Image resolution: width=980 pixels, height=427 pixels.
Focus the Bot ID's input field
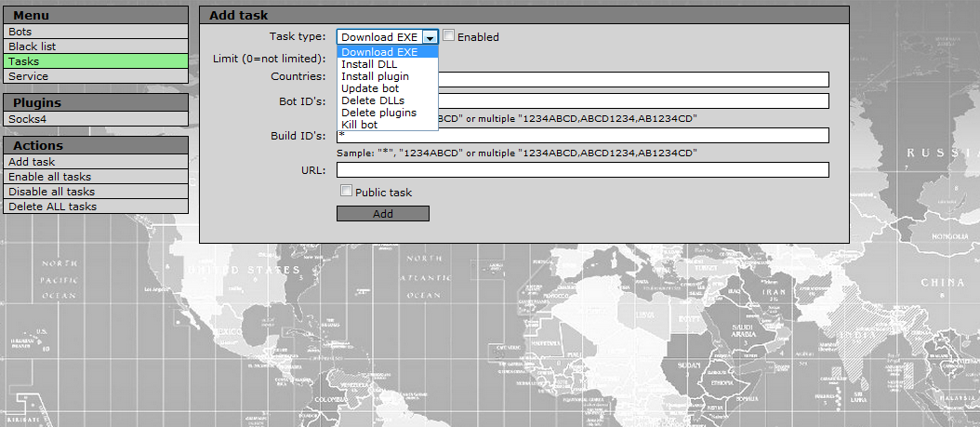pyautogui.click(x=632, y=101)
